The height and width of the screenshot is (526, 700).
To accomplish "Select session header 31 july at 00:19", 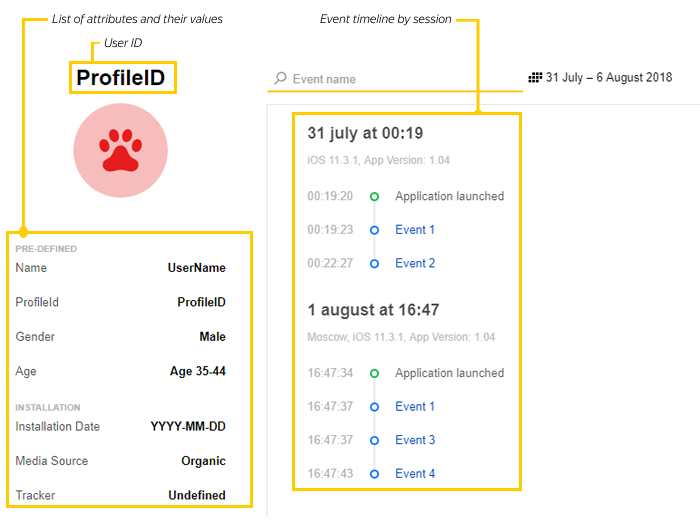I will [365, 133].
